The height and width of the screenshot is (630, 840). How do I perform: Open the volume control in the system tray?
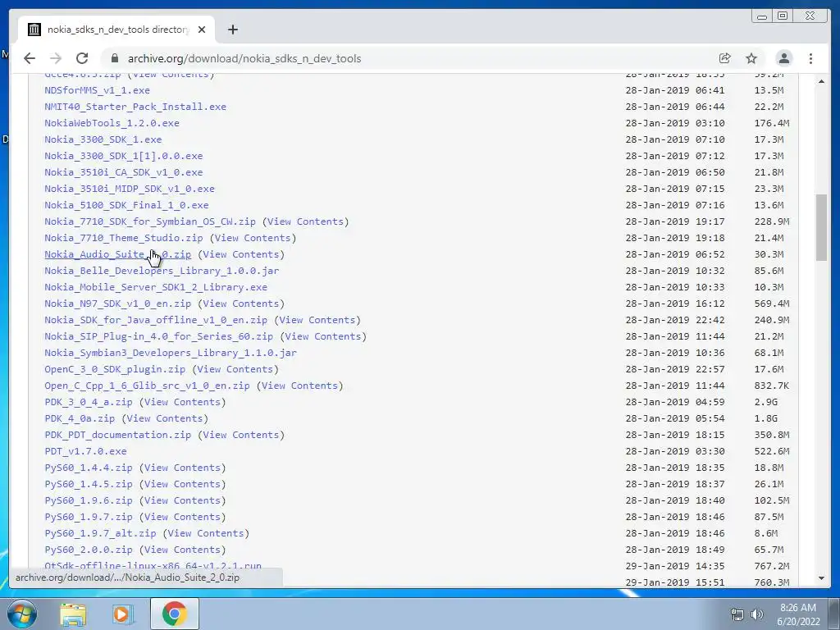pyautogui.click(x=756, y=614)
